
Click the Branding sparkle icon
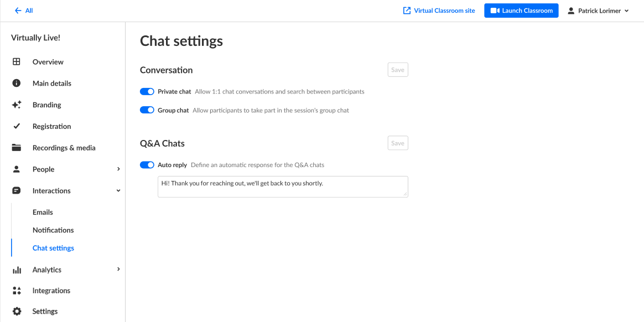point(17,105)
